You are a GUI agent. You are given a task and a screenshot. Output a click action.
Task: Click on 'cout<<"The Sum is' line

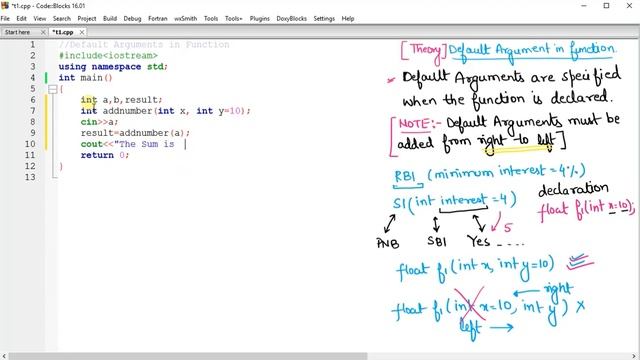coord(127,144)
